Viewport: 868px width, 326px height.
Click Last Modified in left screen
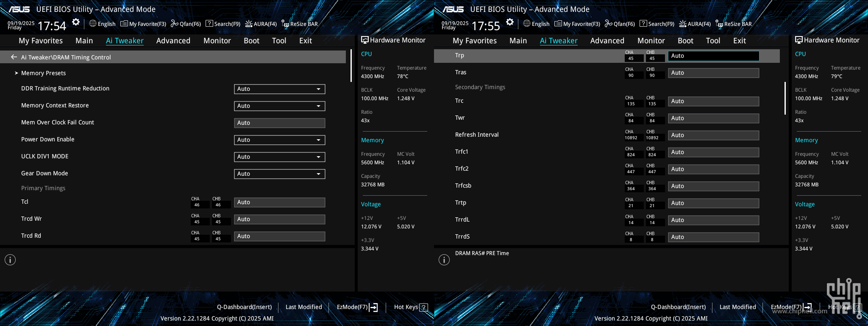304,307
